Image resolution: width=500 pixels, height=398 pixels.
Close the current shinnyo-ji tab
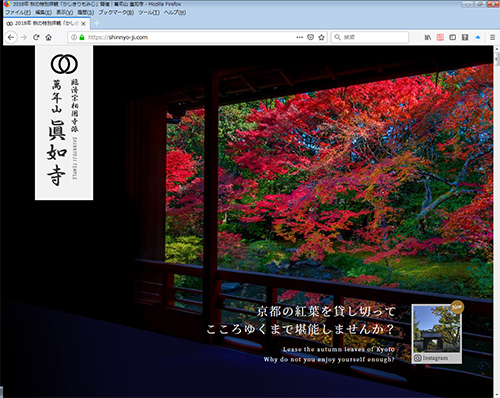coord(84,24)
